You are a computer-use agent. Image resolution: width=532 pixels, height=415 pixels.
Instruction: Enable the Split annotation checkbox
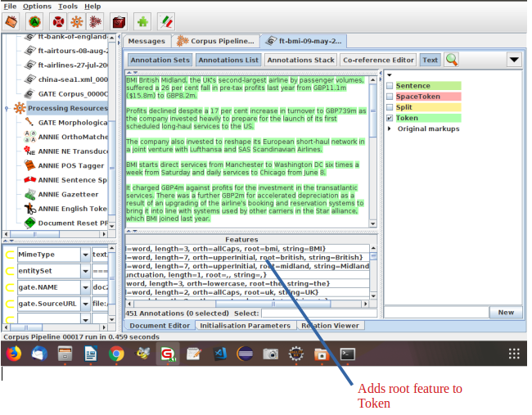390,107
